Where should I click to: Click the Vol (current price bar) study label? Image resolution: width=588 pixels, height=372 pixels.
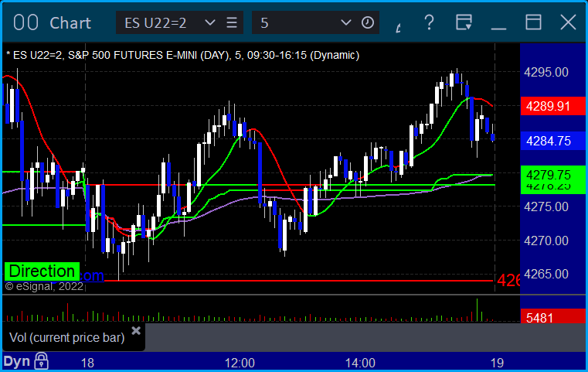(x=66, y=337)
